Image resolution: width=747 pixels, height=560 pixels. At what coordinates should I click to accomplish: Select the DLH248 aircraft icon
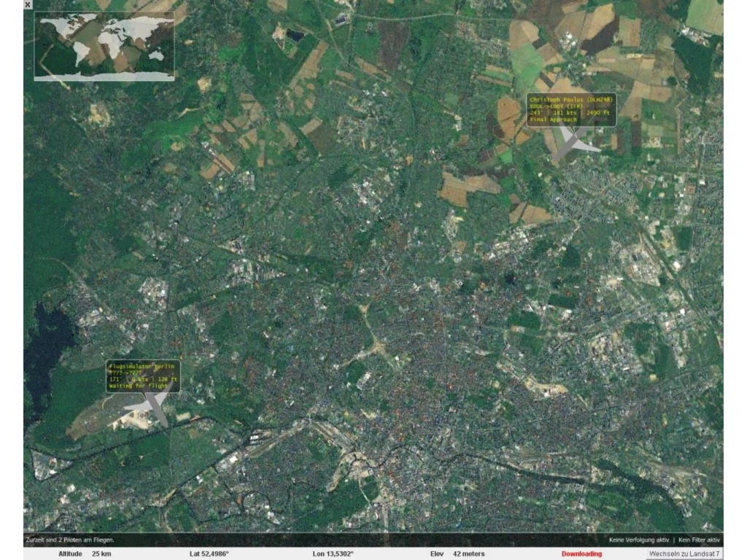(x=575, y=144)
